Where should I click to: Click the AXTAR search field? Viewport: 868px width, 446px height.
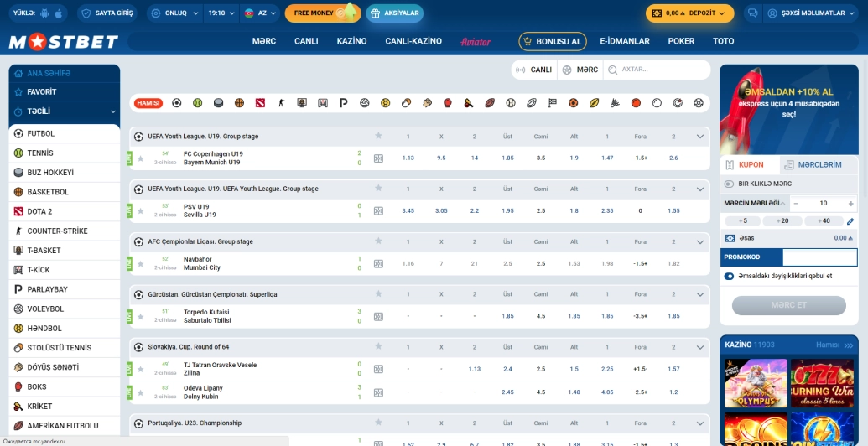point(657,70)
